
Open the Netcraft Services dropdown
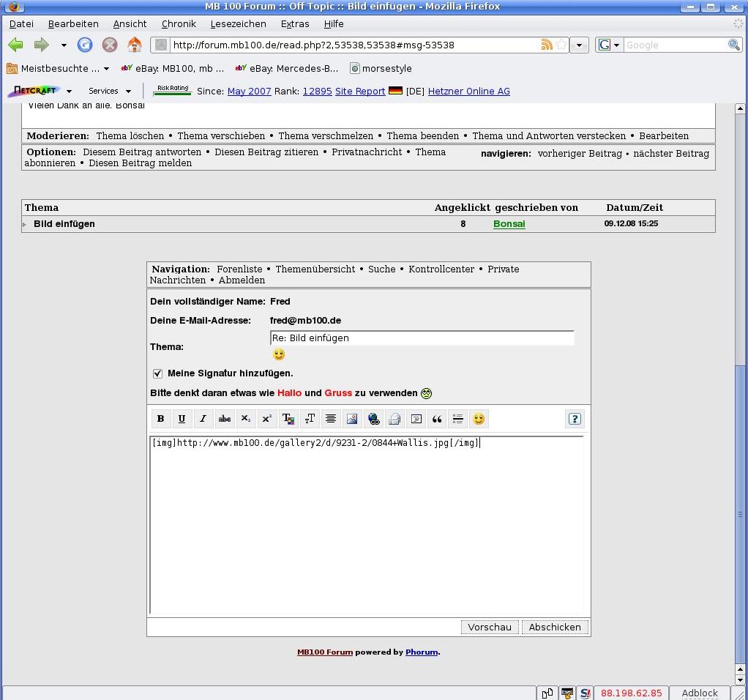tap(110, 91)
